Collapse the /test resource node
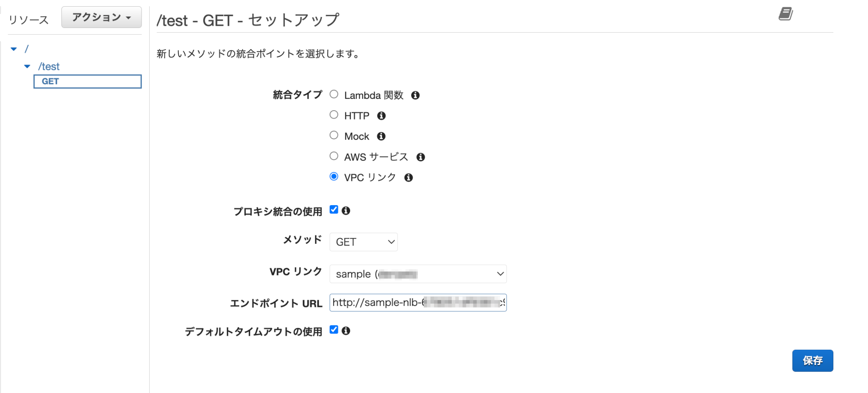868x393 pixels. (x=27, y=66)
